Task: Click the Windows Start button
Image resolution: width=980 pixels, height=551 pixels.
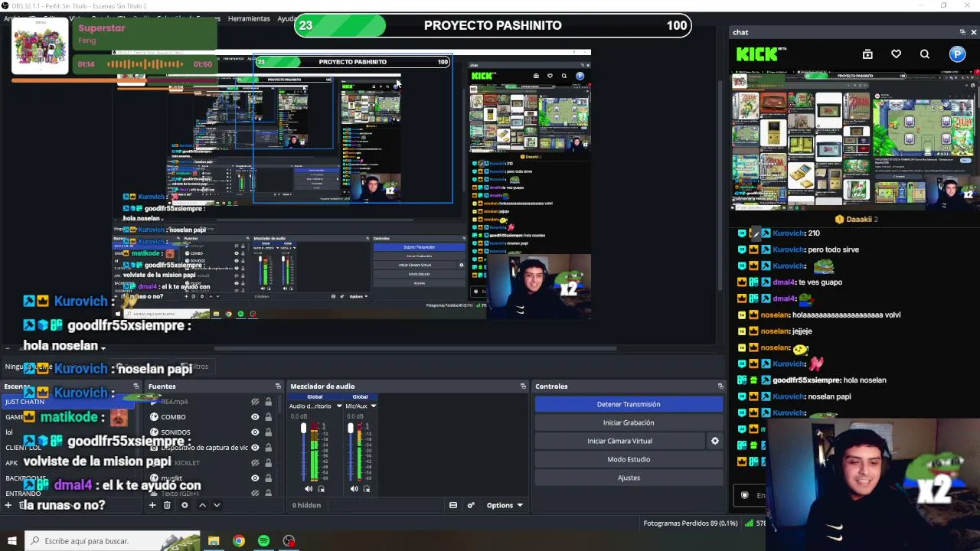Action: coord(11,541)
